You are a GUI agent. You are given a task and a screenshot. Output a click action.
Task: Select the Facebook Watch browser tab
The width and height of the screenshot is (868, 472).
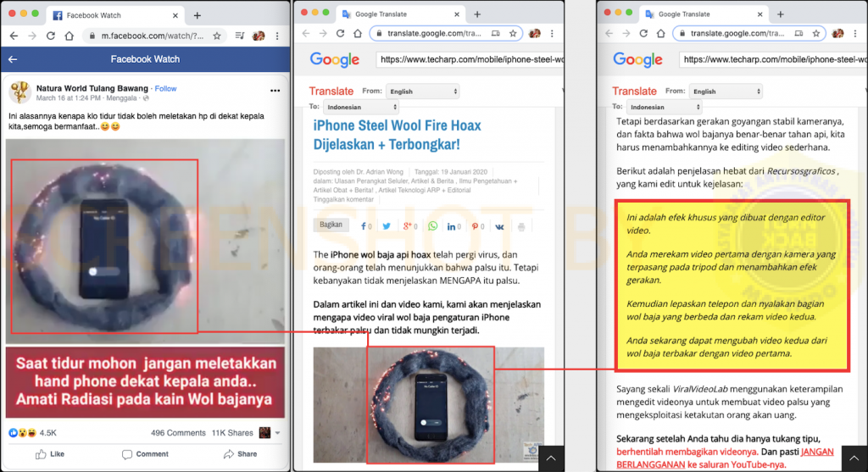tap(114, 15)
